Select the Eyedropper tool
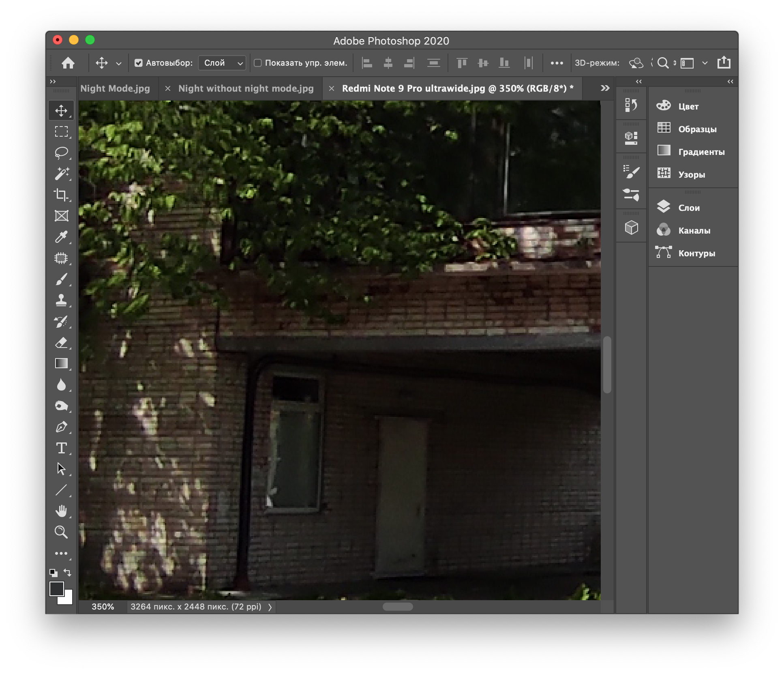This screenshot has width=784, height=674. point(61,237)
